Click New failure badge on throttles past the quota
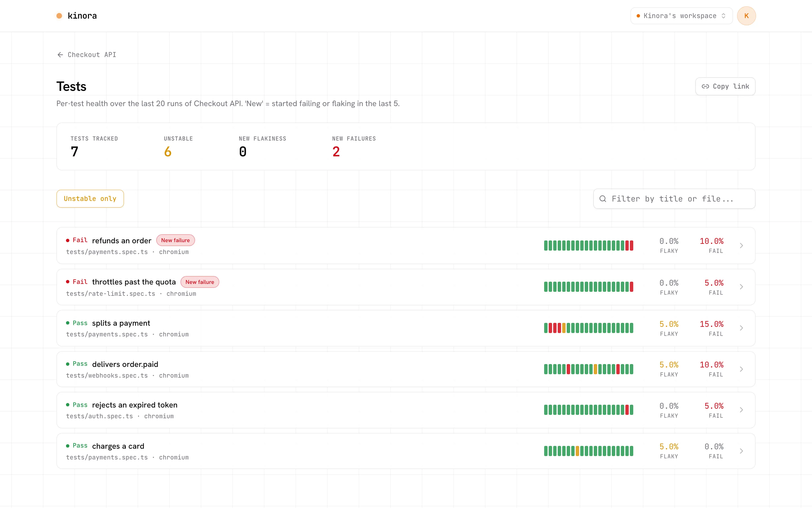Viewport: 812px width, 508px height. [200, 282]
